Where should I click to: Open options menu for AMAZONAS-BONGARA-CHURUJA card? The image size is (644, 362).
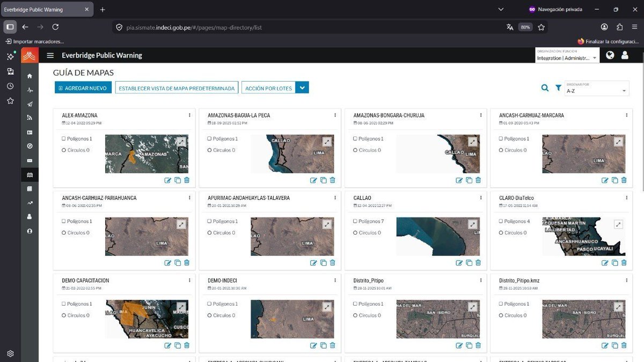tap(481, 115)
